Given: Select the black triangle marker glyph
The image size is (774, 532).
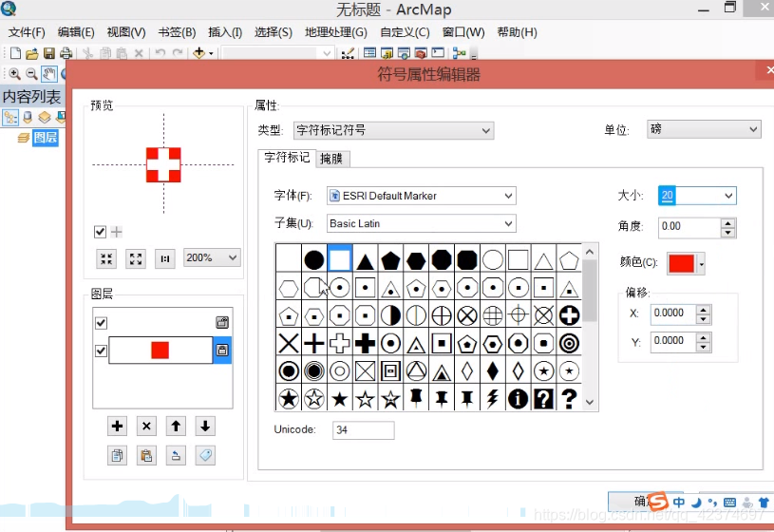Looking at the screenshot, I should coord(366,260).
